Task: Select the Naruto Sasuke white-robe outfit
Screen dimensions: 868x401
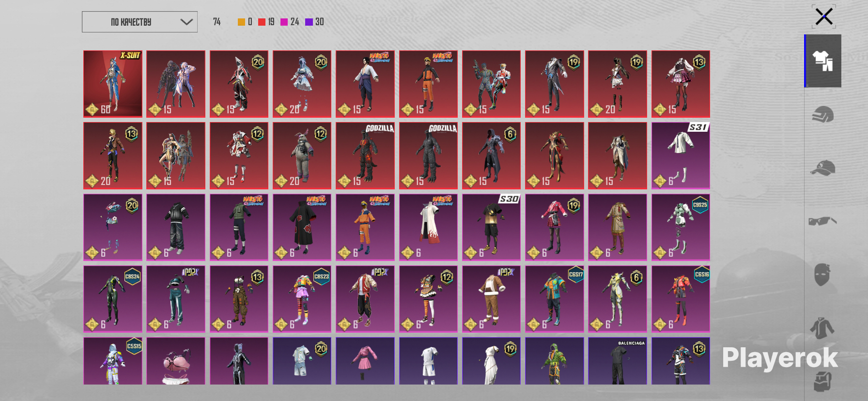Action: 365,84
